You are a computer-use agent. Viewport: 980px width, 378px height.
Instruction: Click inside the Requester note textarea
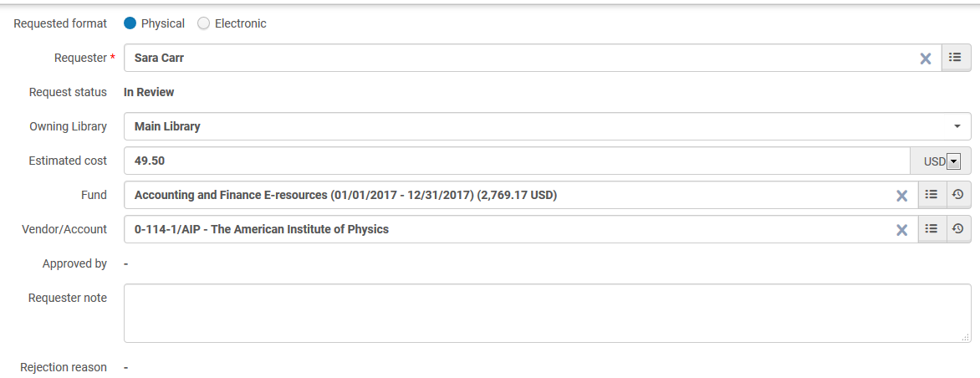click(x=547, y=313)
